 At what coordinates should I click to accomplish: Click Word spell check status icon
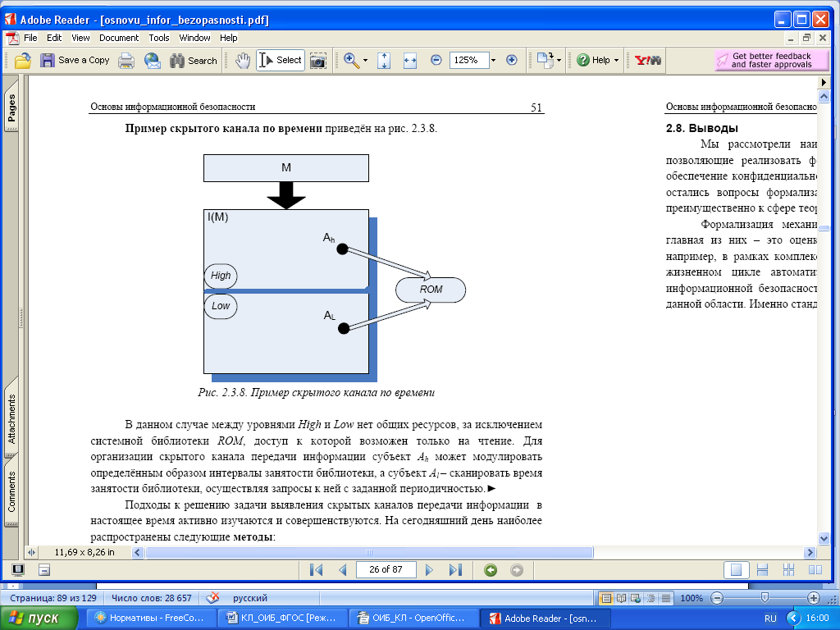point(213,597)
